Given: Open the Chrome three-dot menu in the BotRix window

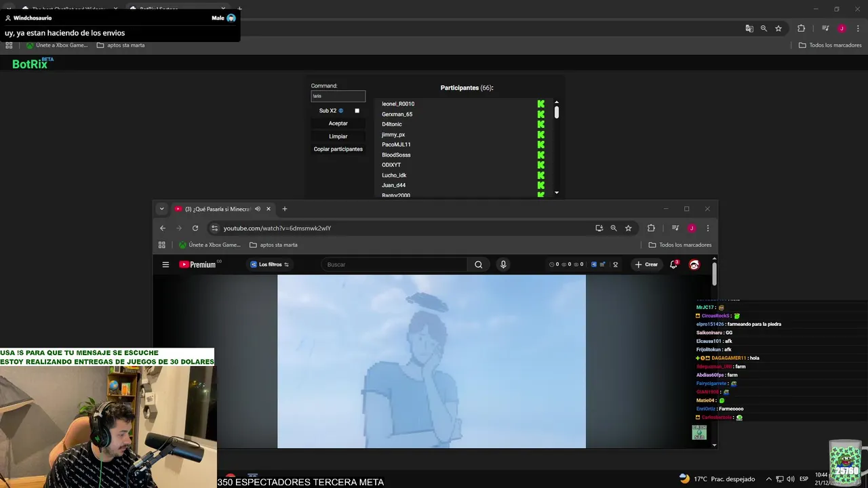Looking at the screenshot, I should (858, 28).
